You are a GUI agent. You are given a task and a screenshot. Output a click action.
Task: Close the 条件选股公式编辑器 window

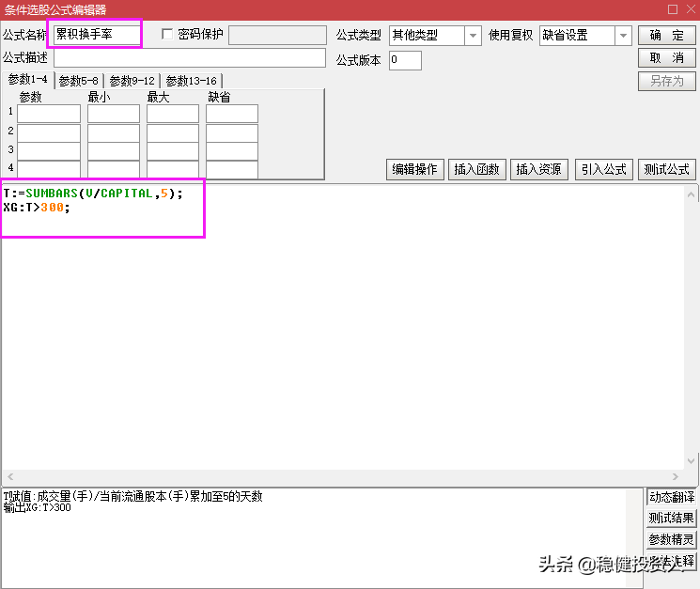coord(691,9)
